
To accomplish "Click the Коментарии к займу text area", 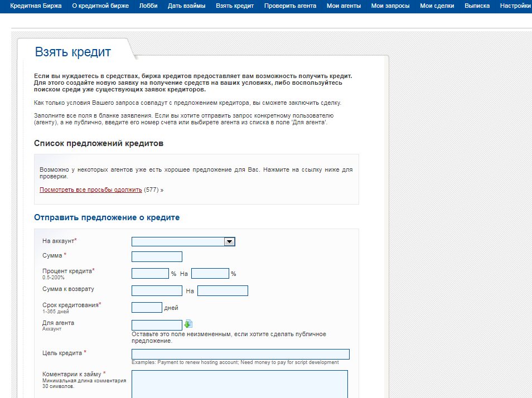I will 240,384.
